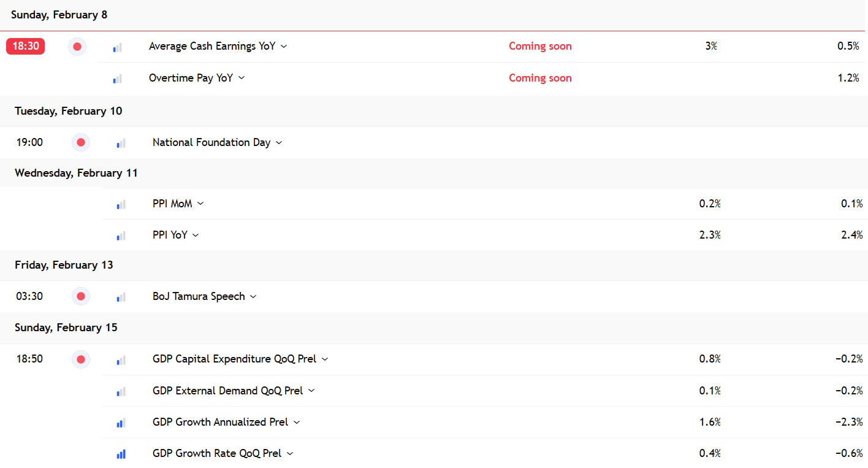Click Japan flag icon beside 18:30 event
The height and width of the screenshot is (468, 868).
(x=77, y=47)
